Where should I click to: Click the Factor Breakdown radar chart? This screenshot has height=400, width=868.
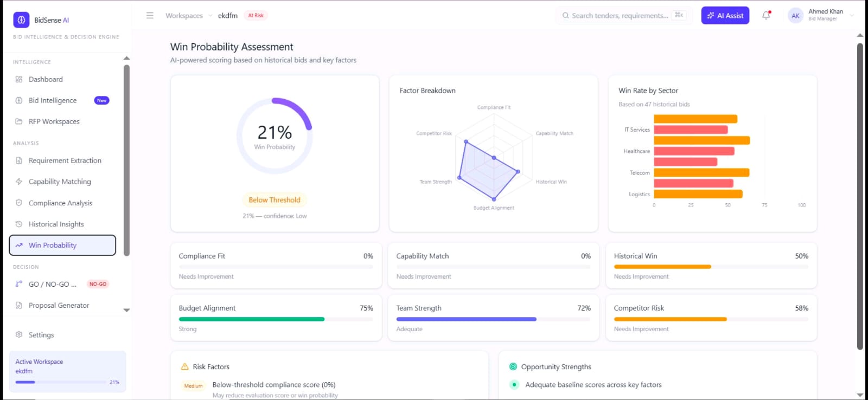[x=494, y=157]
